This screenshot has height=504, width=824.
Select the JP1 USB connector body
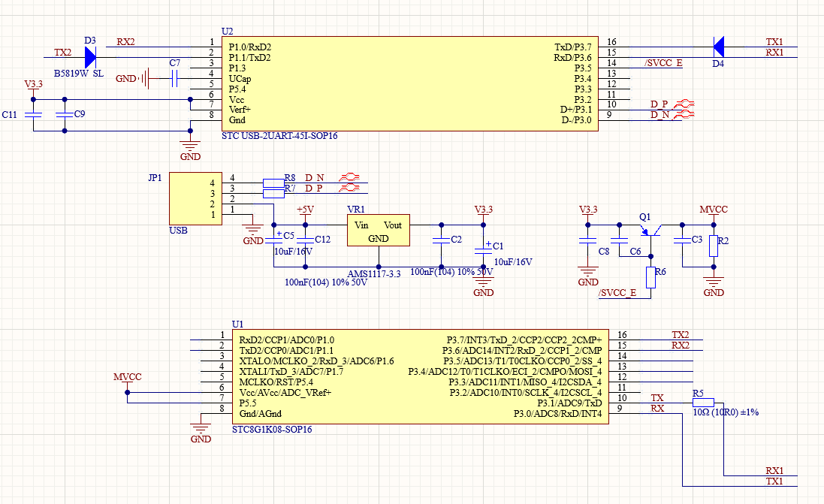click(195, 198)
